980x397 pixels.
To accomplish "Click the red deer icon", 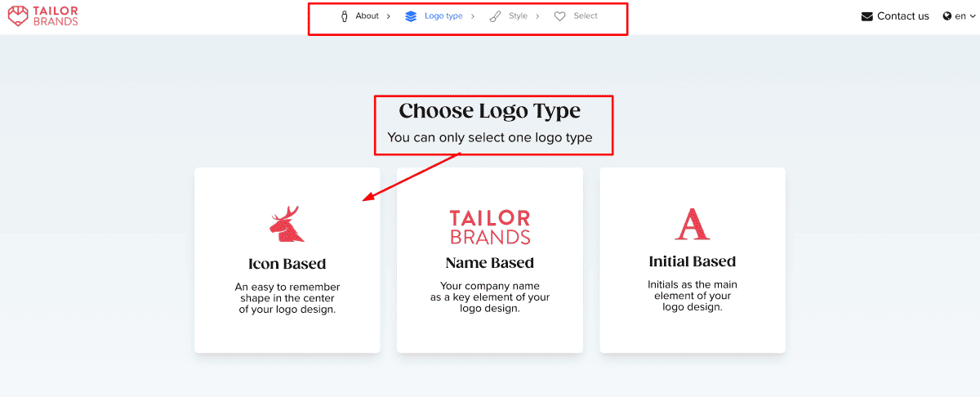I will pyautogui.click(x=287, y=224).
